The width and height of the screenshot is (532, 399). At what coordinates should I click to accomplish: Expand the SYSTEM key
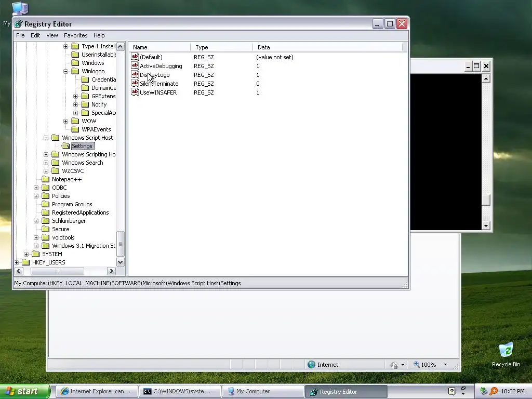26,254
